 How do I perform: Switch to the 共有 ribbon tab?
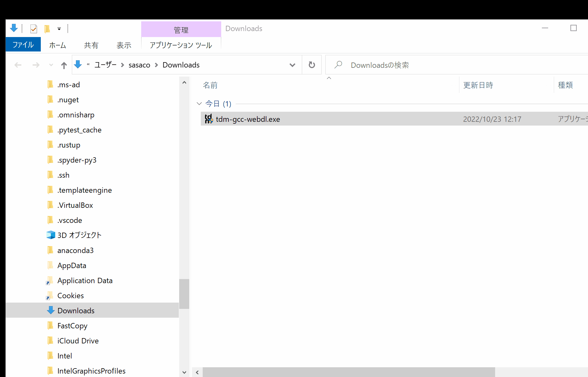[x=91, y=45]
